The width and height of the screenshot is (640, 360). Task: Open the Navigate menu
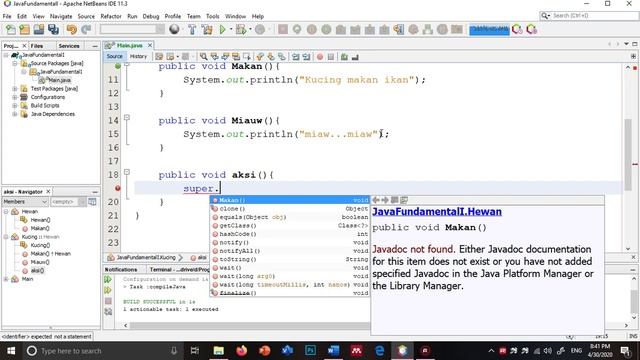[61, 16]
